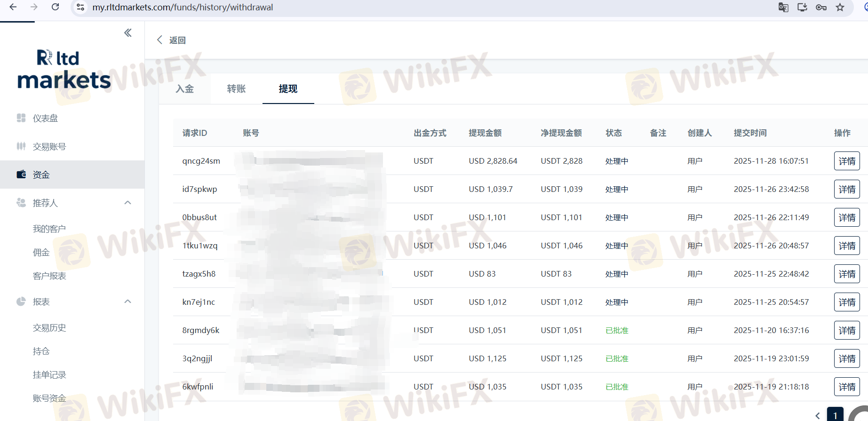This screenshot has width=868, height=421.
Task: Collapse the 报表 submenu
Action: [x=127, y=302]
